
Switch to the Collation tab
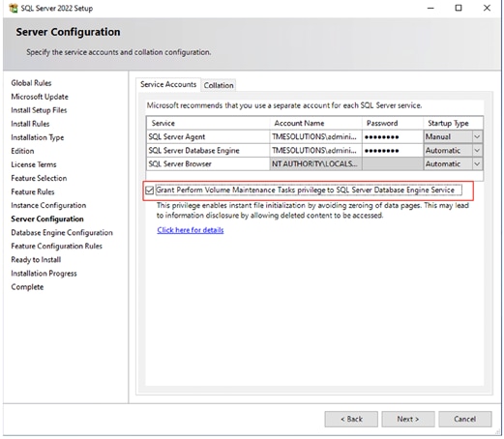coord(219,85)
